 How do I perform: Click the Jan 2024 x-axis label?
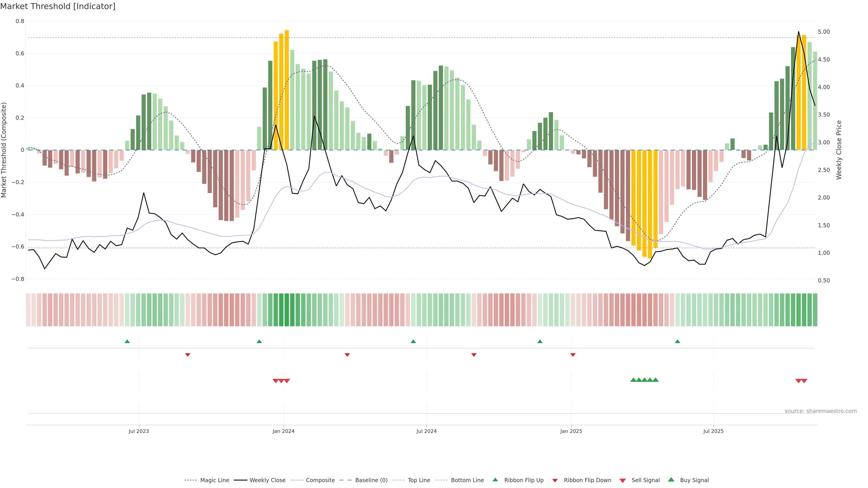(283, 431)
